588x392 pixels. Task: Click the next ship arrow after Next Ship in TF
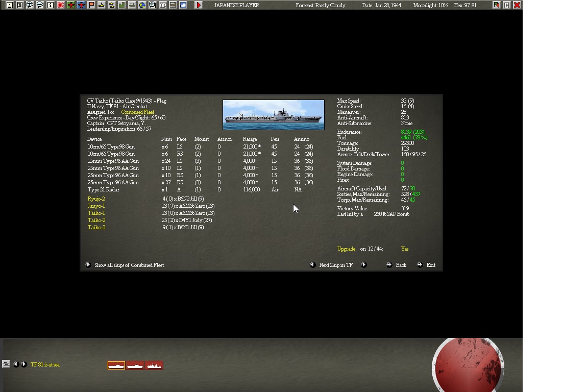tap(363, 265)
